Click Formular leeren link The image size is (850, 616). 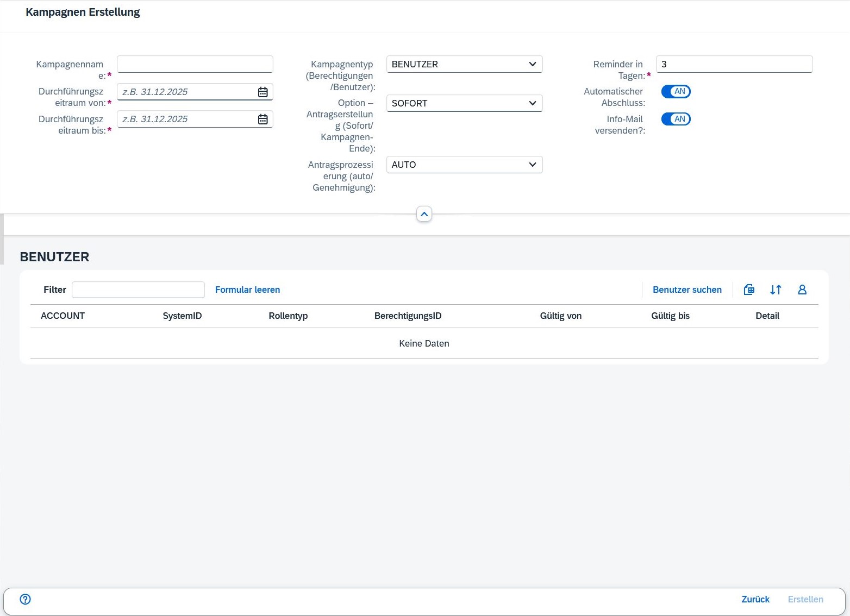pos(247,290)
